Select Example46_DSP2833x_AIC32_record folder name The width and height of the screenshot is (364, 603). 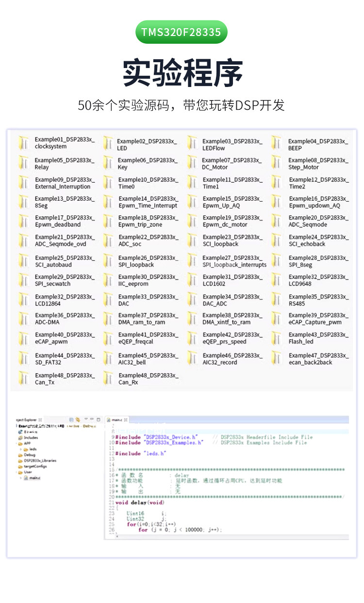(x=232, y=359)
